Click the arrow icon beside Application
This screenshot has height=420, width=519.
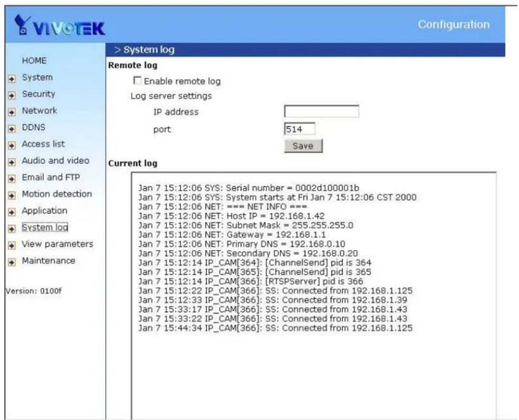point(12,212)
